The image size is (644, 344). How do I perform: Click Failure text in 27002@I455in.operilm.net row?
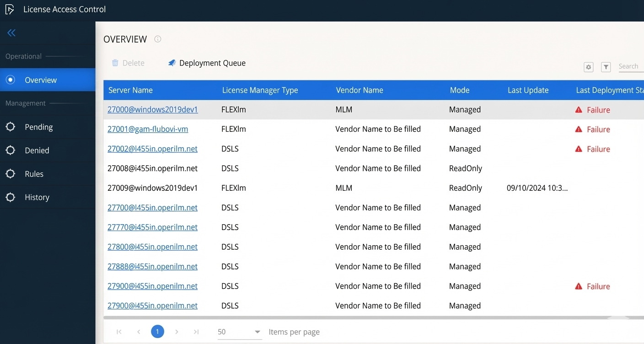[598, 149]
